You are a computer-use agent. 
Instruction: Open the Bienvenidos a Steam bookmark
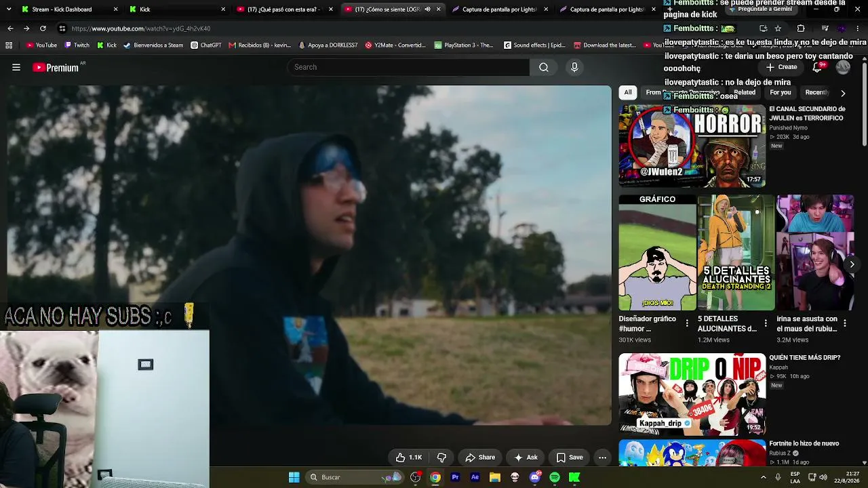153,45
